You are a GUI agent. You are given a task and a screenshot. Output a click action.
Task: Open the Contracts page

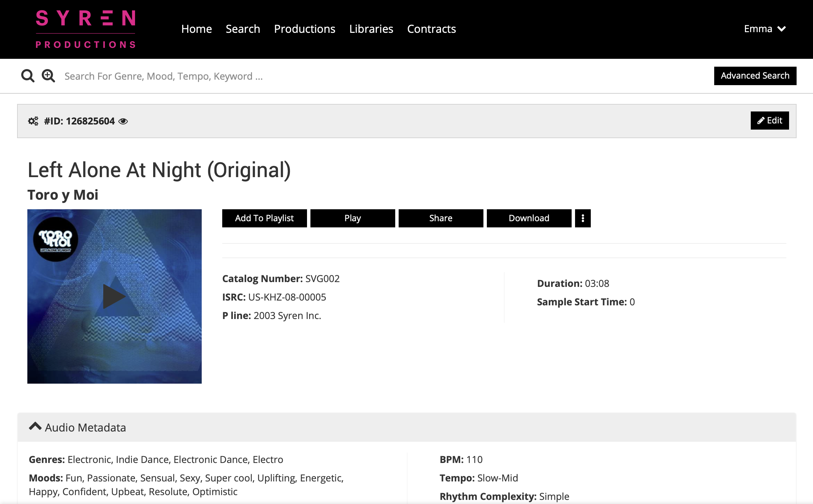tap(431, 29)
